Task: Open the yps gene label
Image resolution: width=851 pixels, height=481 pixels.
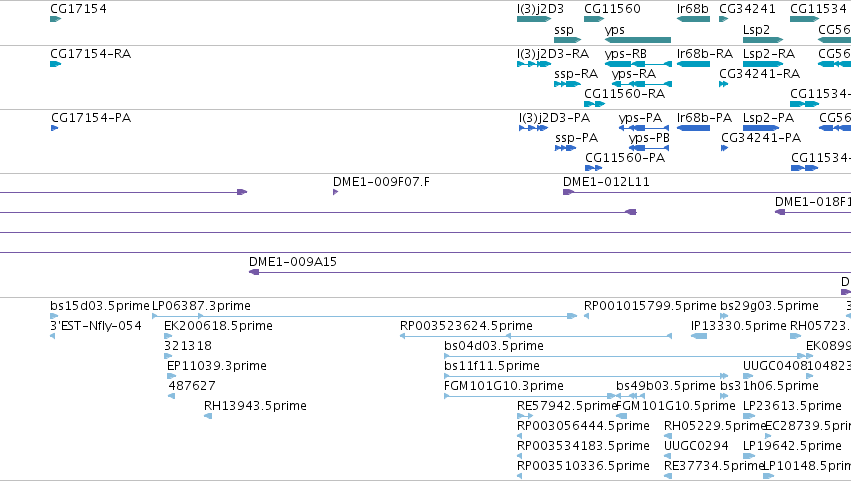Action: pyautogui.click(x=614, y=30)
